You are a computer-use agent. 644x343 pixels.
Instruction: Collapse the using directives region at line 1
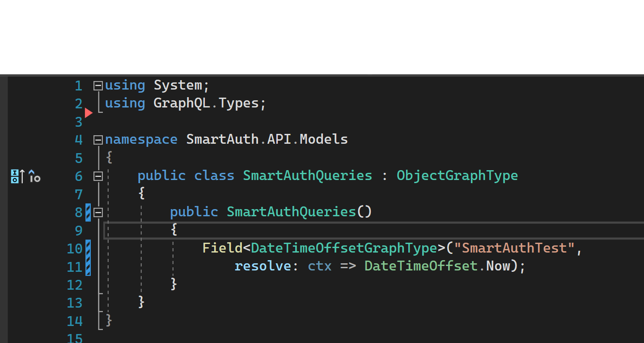(x=97, y=86)
